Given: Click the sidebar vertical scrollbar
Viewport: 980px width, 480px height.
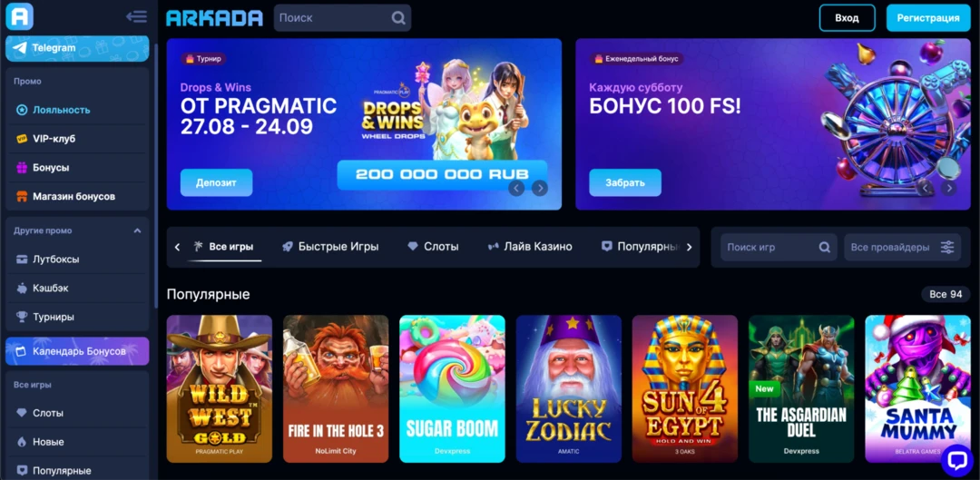Looking at the screenshot, I should 156,171.
